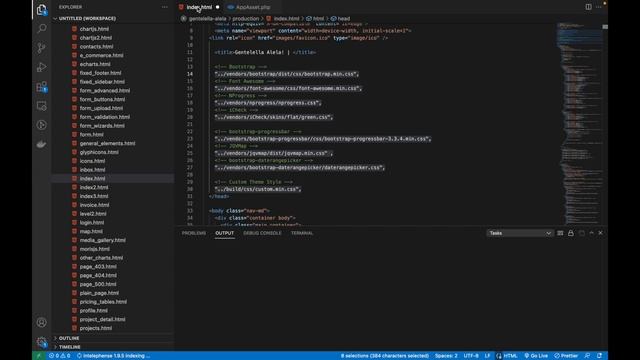Click the intelephense indexing status item
This screenshot has height=360, width=640.
click(113, 356)
